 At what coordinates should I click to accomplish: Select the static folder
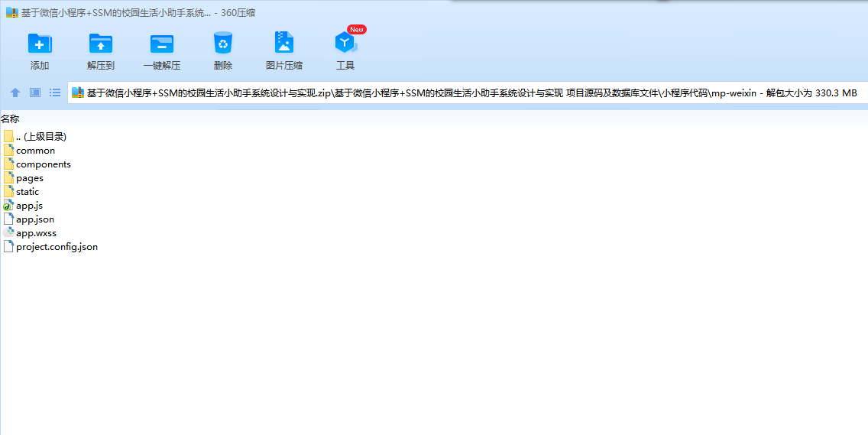click(x=21, y=192)
